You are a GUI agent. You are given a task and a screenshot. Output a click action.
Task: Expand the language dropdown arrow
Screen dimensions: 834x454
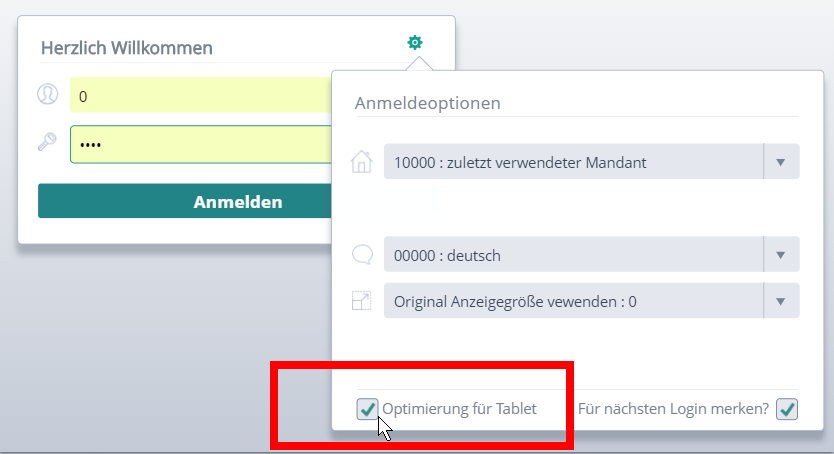point(781,255)
